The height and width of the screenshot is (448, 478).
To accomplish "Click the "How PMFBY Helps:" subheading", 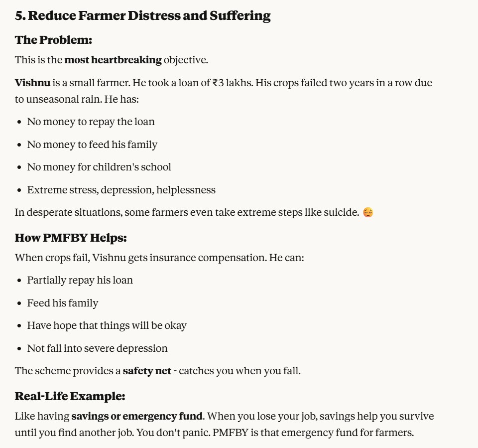I will click(x=71, y=238).
